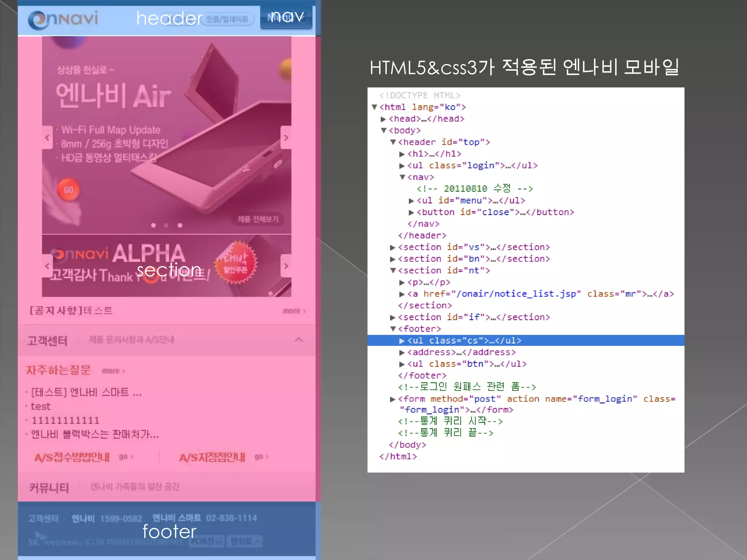The width and height of the screenshot is (747, 560).
Task: Select the closing </body> tag line
Action: [x=407, y=445]
